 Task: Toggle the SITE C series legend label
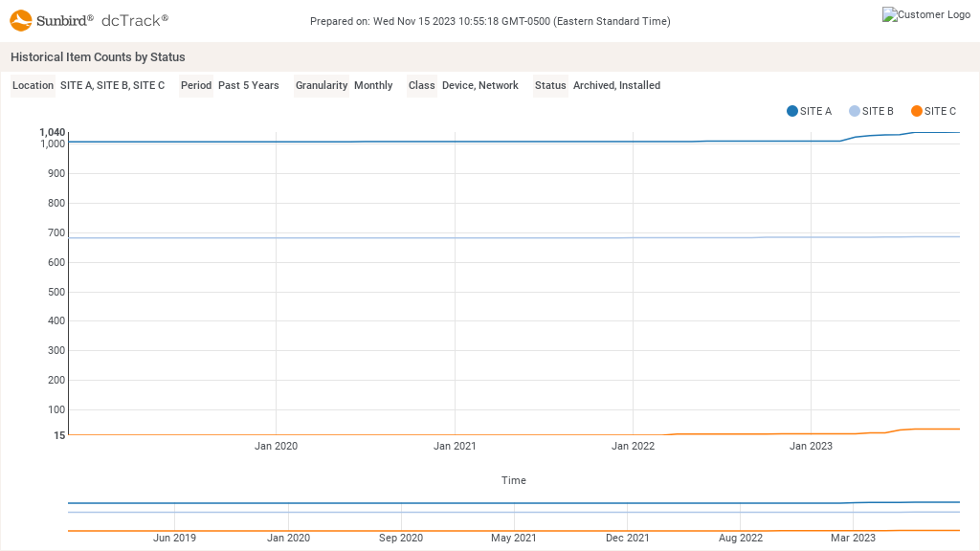point(940,111)
